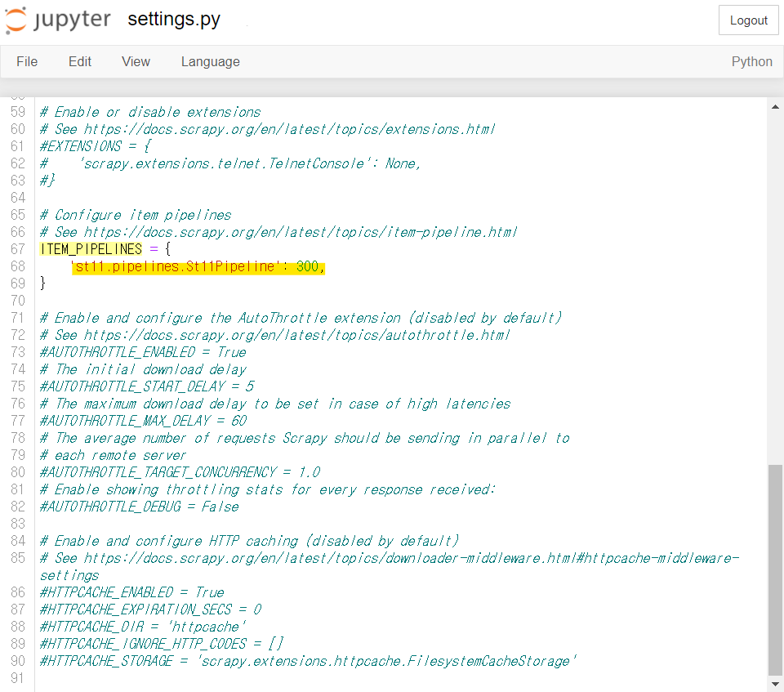Place cursor on ITEM_PIPELINES on line 67
Image resolution: width=784 pixels, height=692 pixels.
90,249
